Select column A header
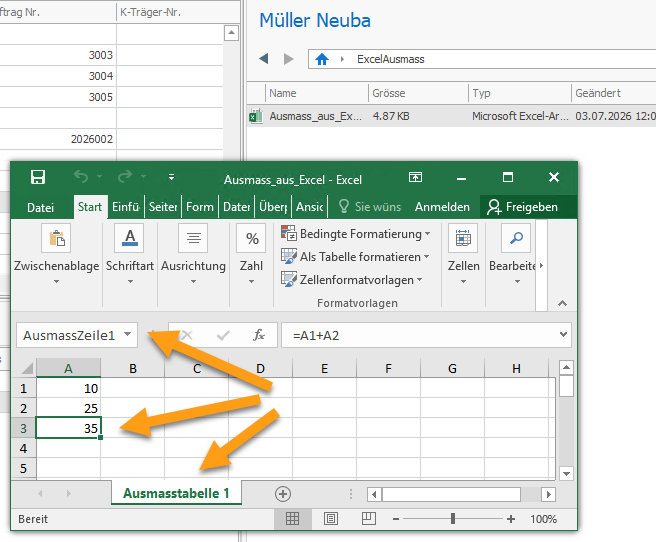The height and width of the screenshot is (542, 656). click(68, 368)
